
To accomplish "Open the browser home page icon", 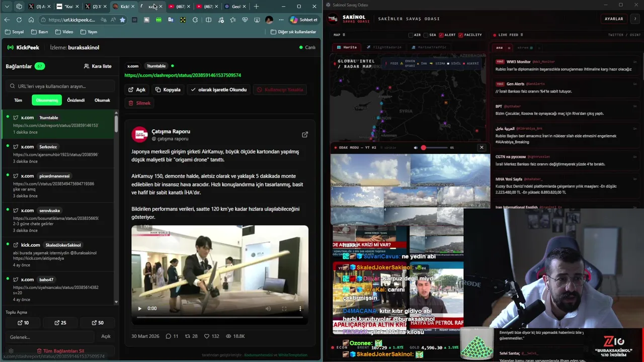I will [31, 20].
